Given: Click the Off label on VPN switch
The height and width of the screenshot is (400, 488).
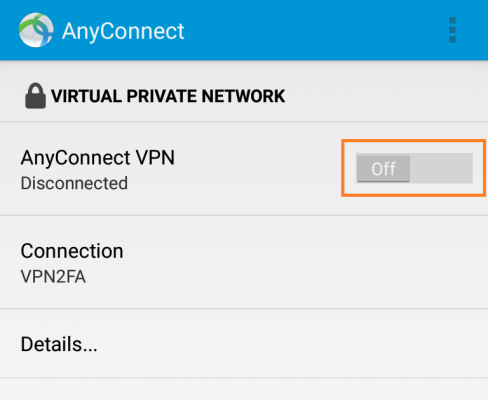Looking at the screenshot, I should pyautogui.click(x=383, y=169).
